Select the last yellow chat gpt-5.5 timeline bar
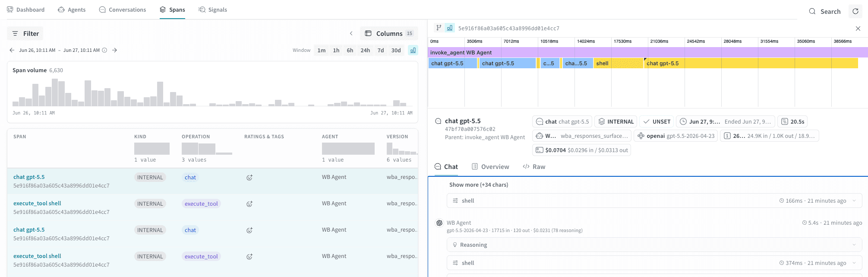The image size is (868, 277). 751,63
